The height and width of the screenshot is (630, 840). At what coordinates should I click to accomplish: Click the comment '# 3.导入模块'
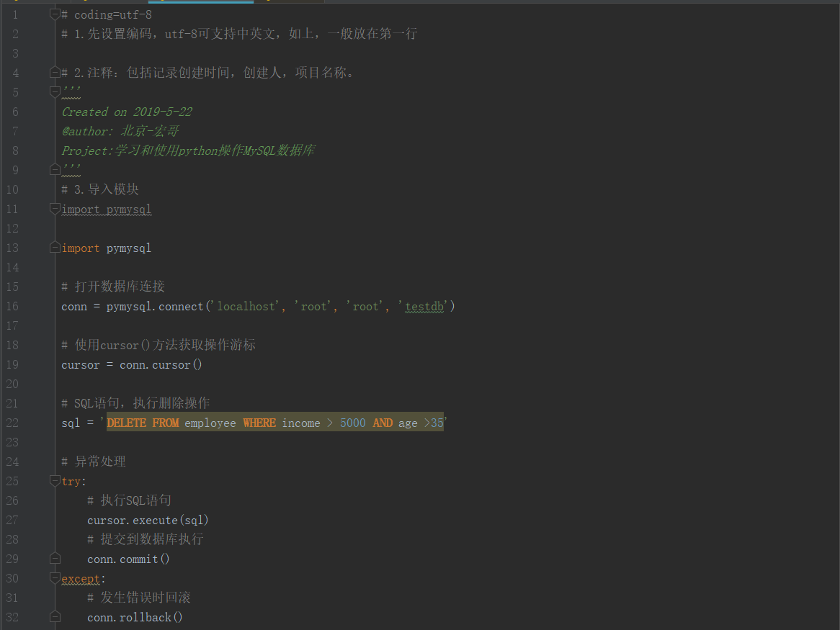pos(100,189)
